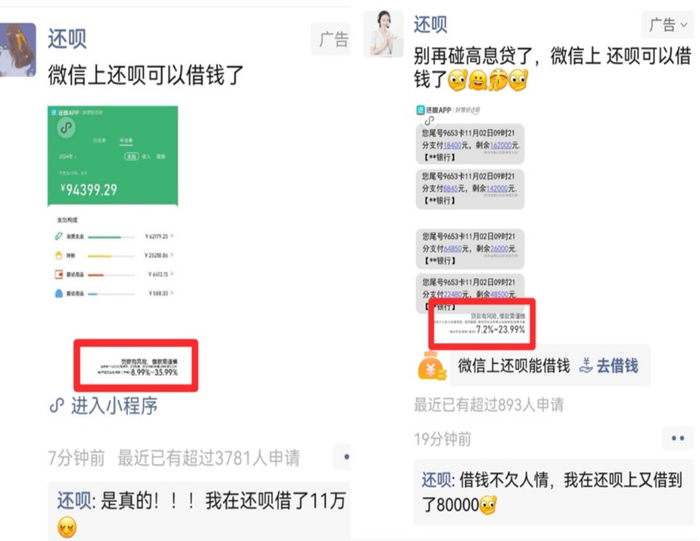Viewport: 700px width, 541px height.
Task: Tap the 7分钟前 timestamp
Action: point(76,458)
